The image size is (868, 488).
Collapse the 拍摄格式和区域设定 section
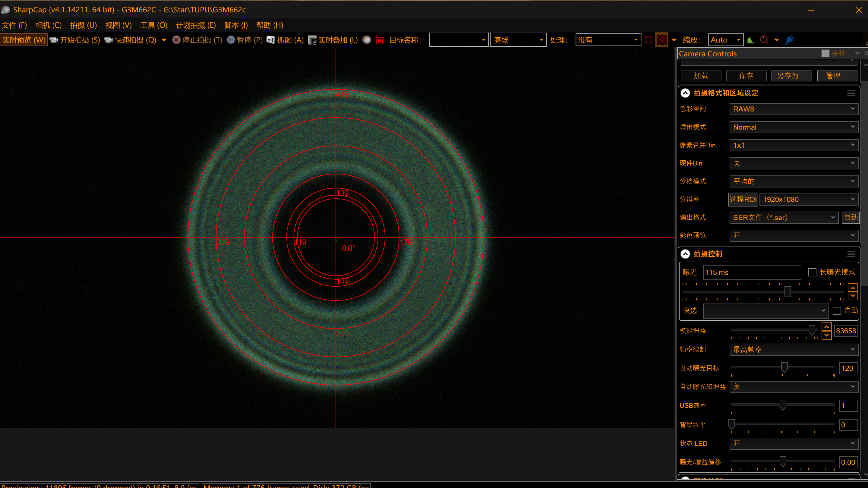pos(685,93)
